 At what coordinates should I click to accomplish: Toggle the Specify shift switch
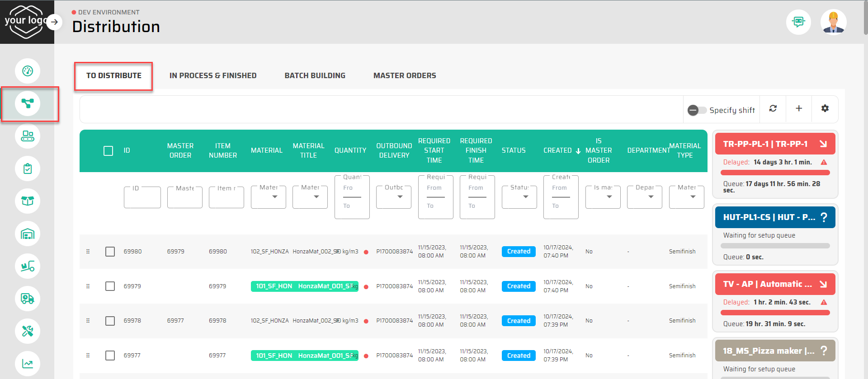click(697, 110)
